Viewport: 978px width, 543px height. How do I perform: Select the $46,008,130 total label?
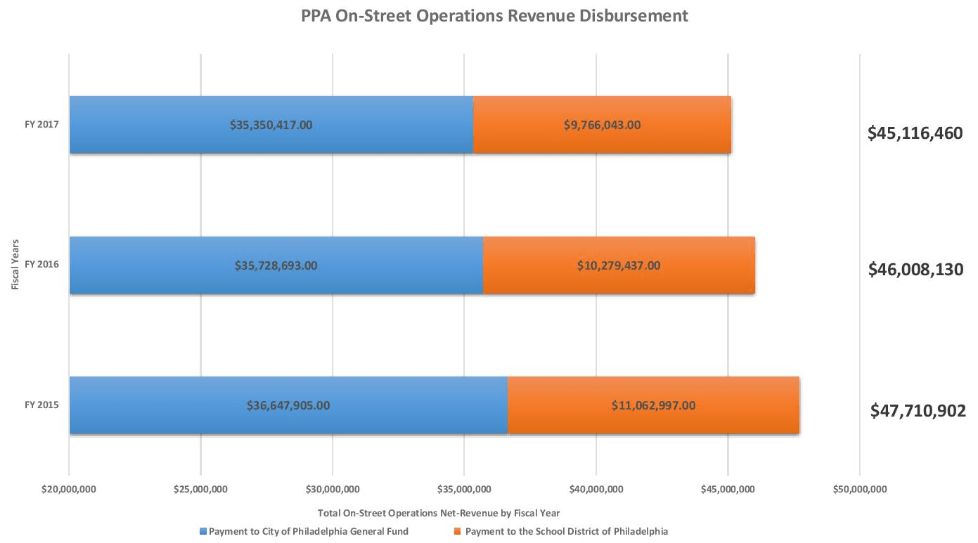click(x=915, y=269)
